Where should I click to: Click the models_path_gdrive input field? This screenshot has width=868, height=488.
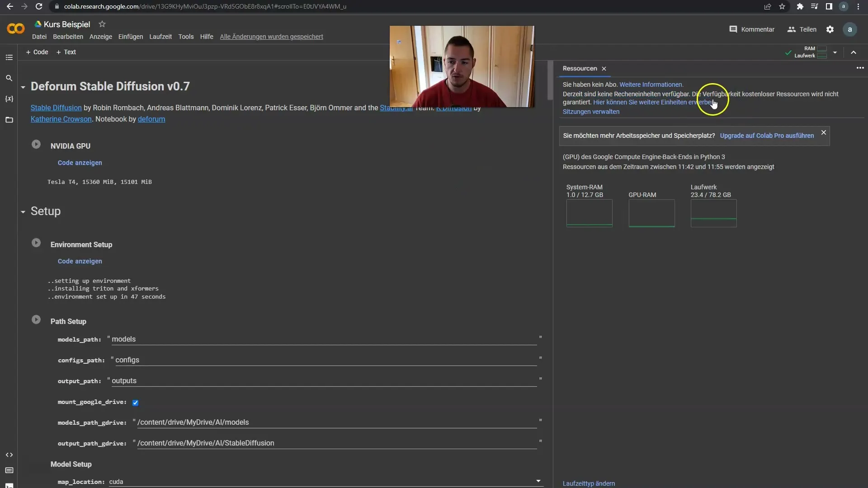point(337,422)
